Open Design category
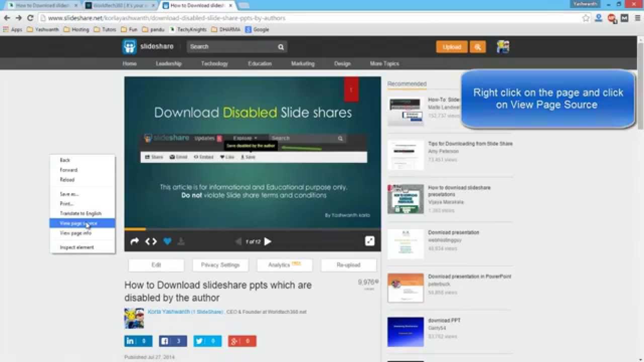Image resolution: width=644 pixels, height=362 pixels. 342,64
